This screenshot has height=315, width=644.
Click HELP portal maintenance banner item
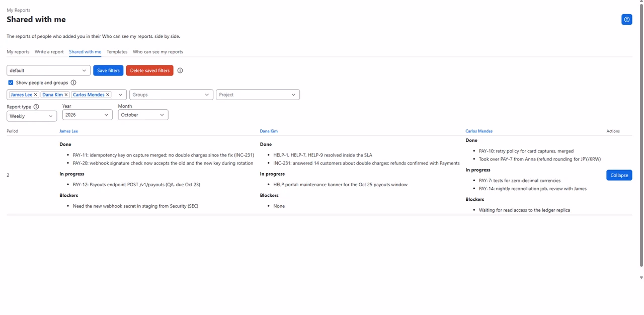[341, 185]
